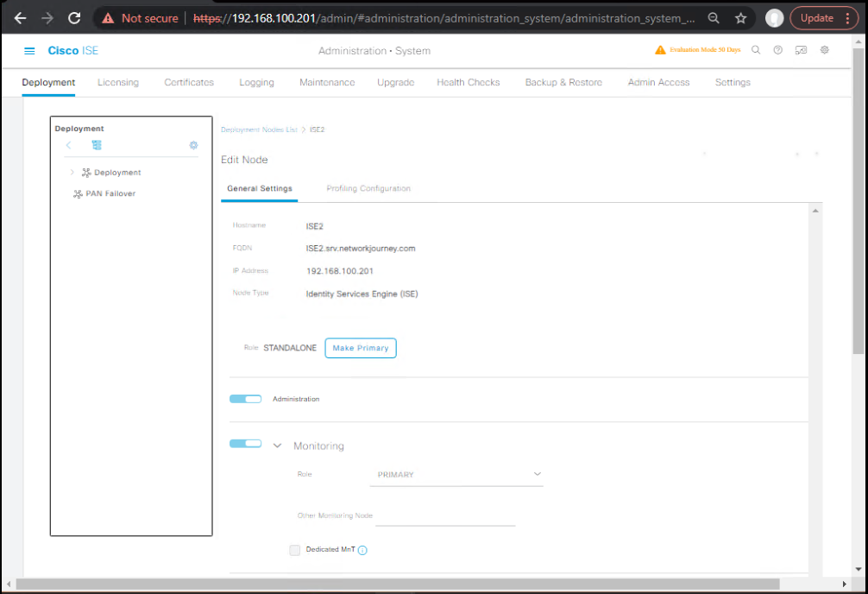This screenshot has height=594, width=868.
Task: Select Deployment in the tree
Action: pyautogui.click(x=117, y=173)
